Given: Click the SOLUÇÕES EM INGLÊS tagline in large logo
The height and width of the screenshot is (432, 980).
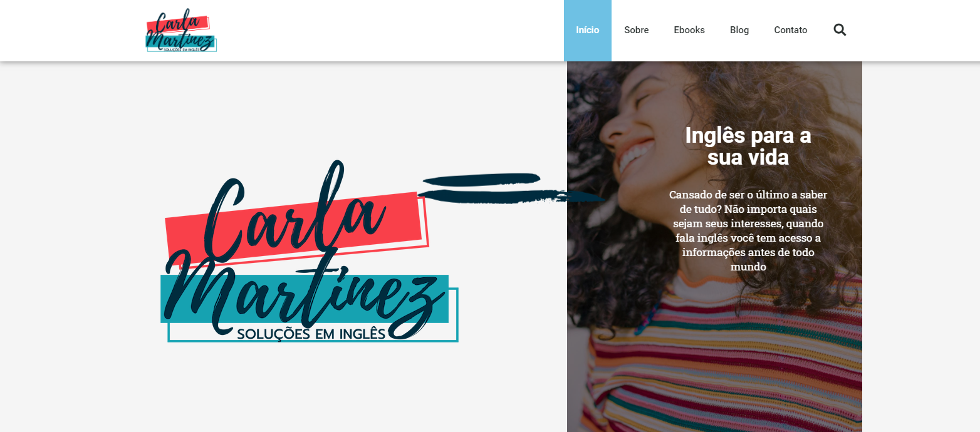Looking at the screenshot, I should pyautogui.click(x=311, y=334).
